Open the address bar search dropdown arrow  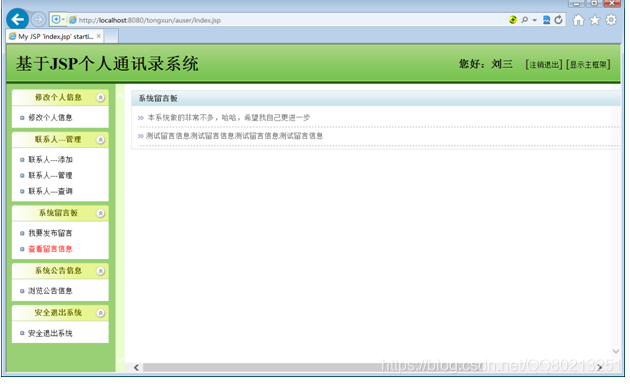pos(534,20)
